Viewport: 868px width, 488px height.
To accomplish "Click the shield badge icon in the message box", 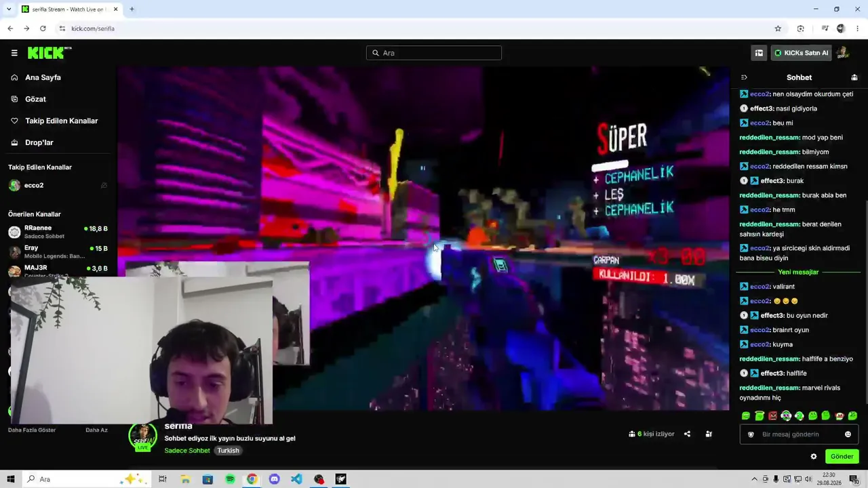I will [x=751, y=434].
